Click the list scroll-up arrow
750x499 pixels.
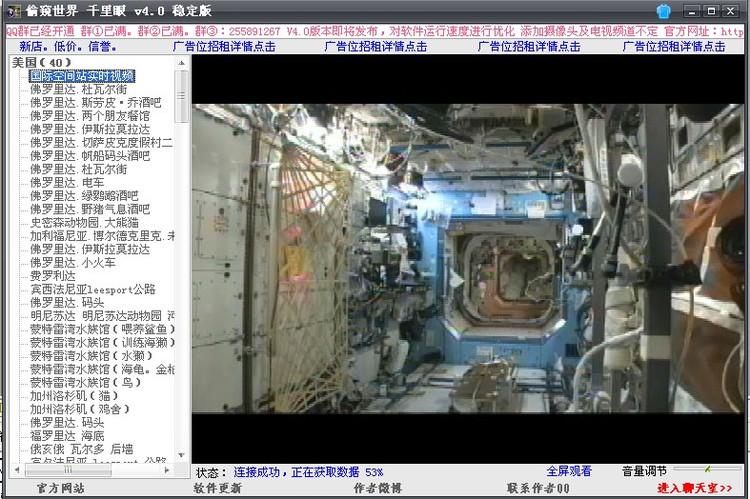click(181, 63)
